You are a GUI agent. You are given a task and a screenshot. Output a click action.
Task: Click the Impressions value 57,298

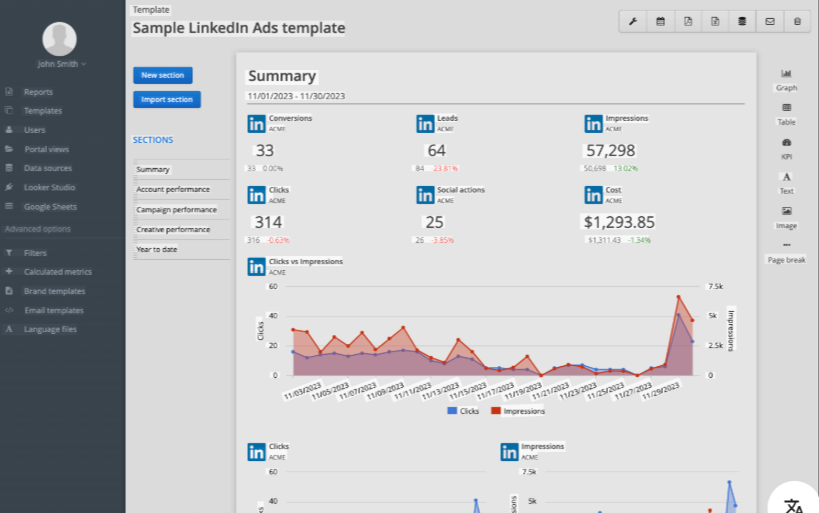[x=611, y=150]
